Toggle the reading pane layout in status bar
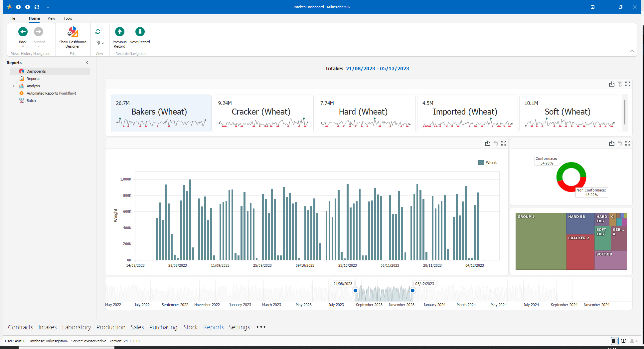 (x=623, y=341)
